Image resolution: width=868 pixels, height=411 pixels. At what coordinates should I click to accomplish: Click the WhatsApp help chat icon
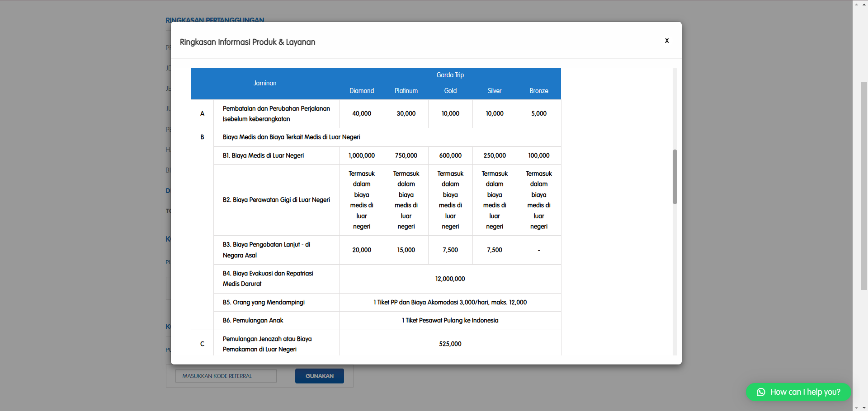click(761, 392)
